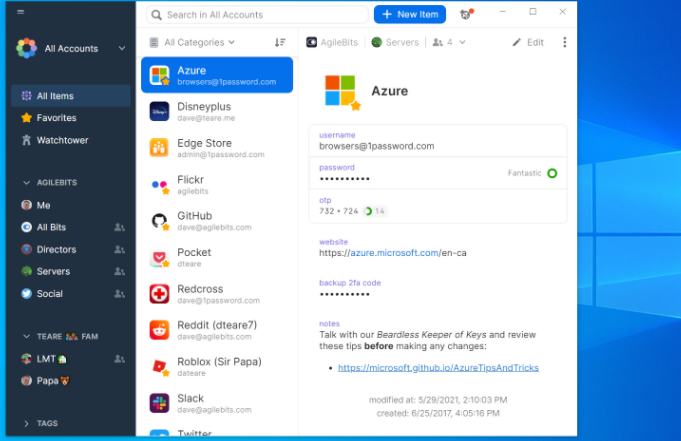Open the AzureTipsAndTricks link in notes

438,368
